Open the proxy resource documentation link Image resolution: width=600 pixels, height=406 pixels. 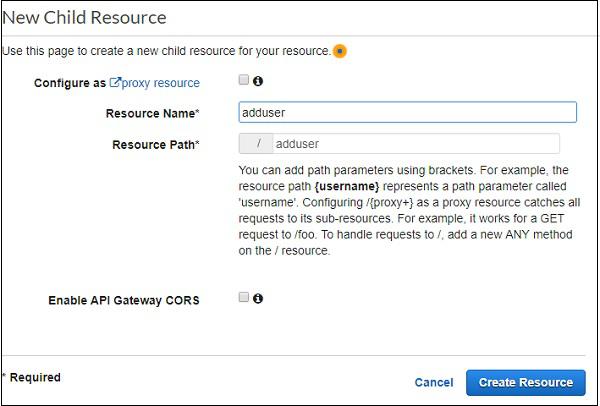coord(161,83)
